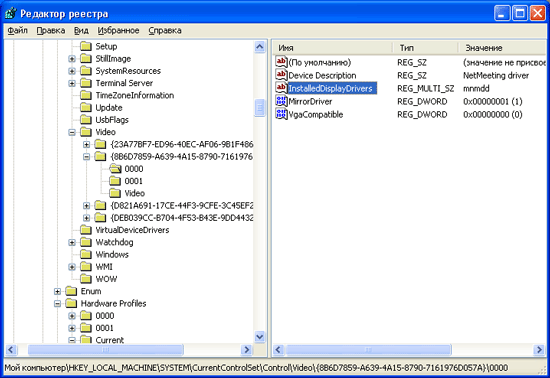This screenshot has height=378, width=550.
Task: Click the NetMeeting driver value data
Action: (x=496, y=75)
